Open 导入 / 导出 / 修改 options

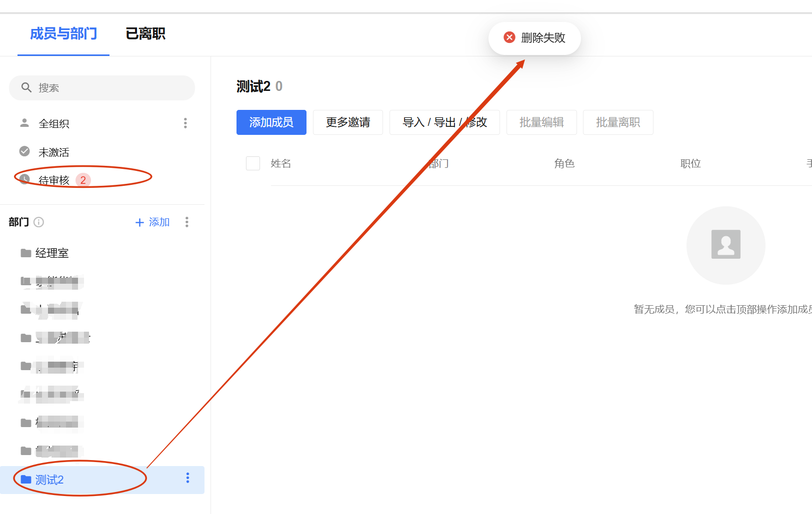[445, 122]
